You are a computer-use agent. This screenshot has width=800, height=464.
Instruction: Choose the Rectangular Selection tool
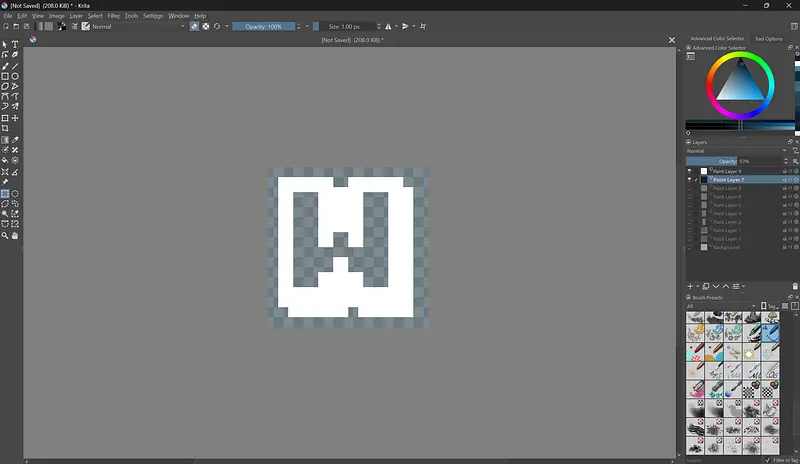[5, 194]
